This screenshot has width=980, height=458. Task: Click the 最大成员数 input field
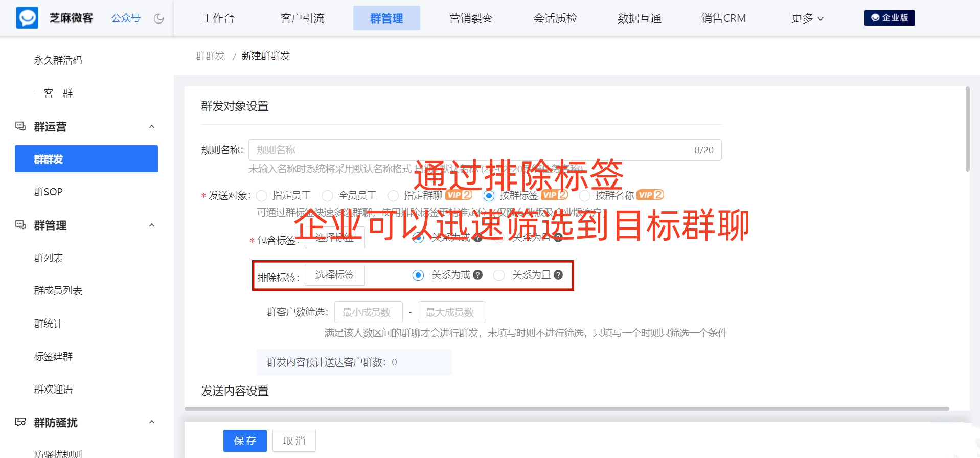[452, 312]
